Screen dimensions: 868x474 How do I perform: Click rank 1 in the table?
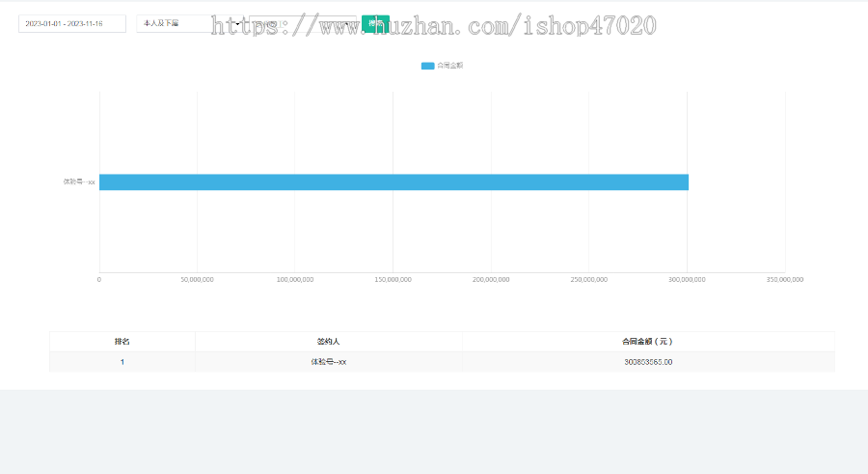(122, 362)
